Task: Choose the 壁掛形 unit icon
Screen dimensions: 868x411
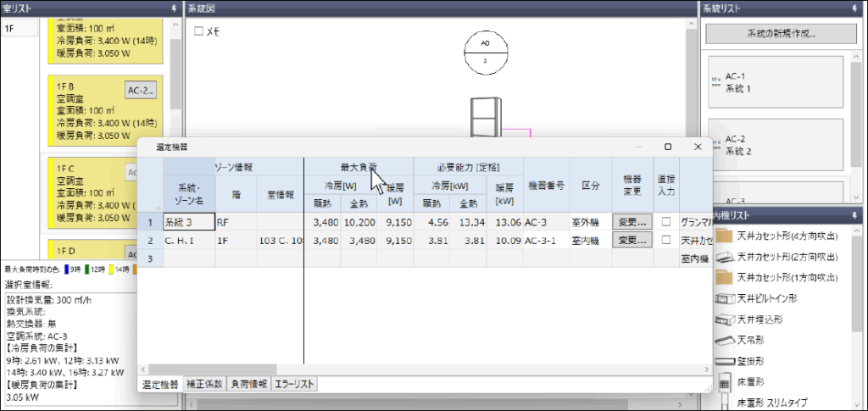Action: [x=724, y=360]
